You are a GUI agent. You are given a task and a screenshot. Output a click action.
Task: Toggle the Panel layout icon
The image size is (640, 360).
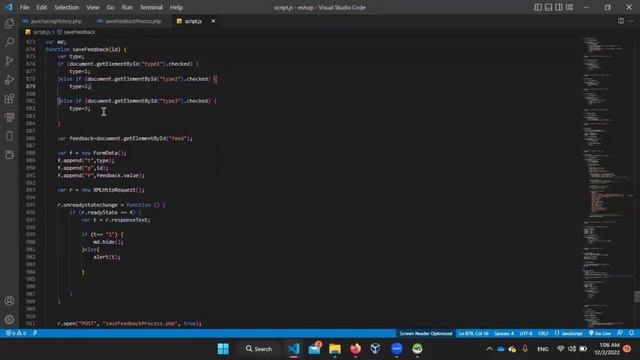coord(548,7)
